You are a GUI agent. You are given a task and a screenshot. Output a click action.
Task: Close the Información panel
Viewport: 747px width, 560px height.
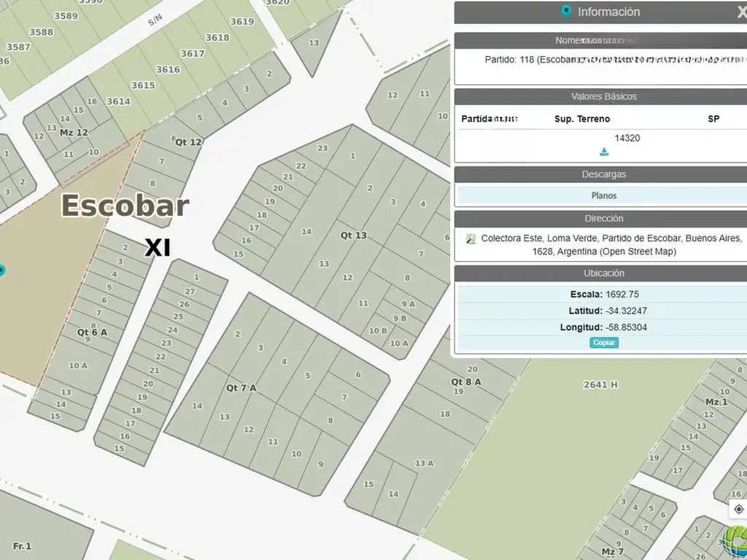(x=741, y=12)
